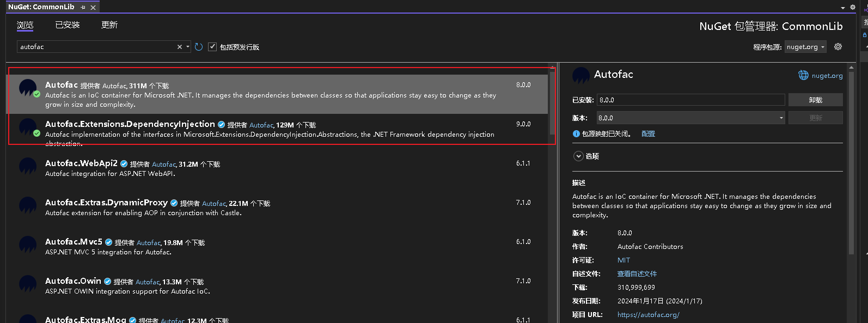Clear the autofac search text
This screenshot has height=323, width=868.
click(180, 47)
